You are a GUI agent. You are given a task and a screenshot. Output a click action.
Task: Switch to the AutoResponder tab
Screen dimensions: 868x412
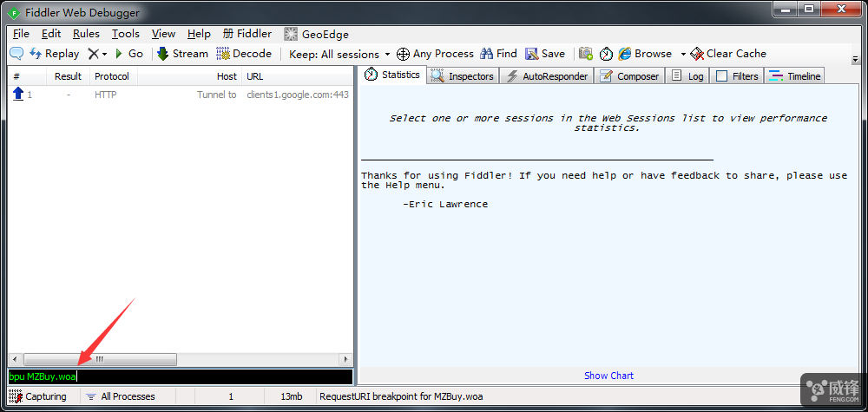(x=547, y=75)
